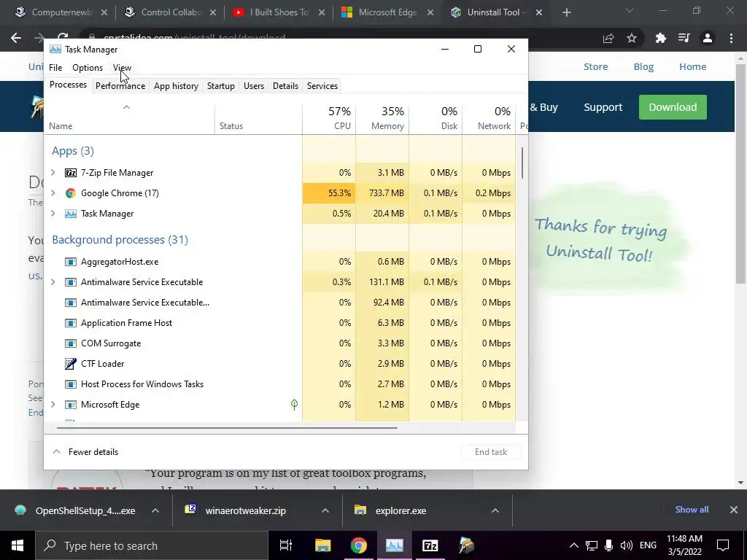Viewport: 747px width, 560px height.
Task: Open the Chrome profile avatar icon
Action: (x=708, y=38)
